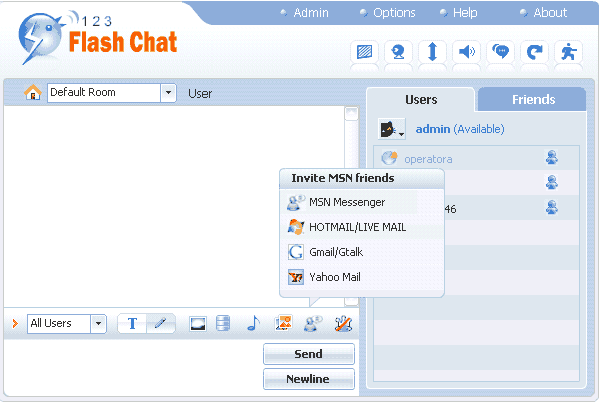Click the invite MSN friends toolbar icon
Image resolution: width=600 pixels, height=403 pixels.
coord(313,324)
